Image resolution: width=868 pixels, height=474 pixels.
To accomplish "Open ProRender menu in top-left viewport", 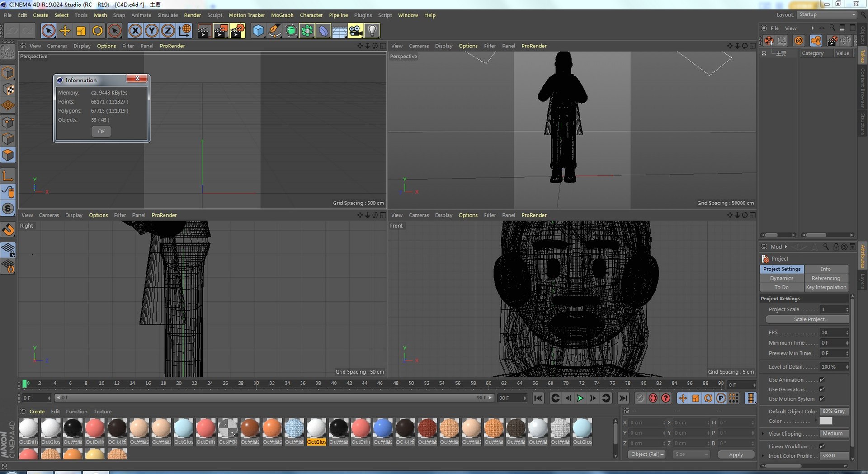I will click(172, 46).
